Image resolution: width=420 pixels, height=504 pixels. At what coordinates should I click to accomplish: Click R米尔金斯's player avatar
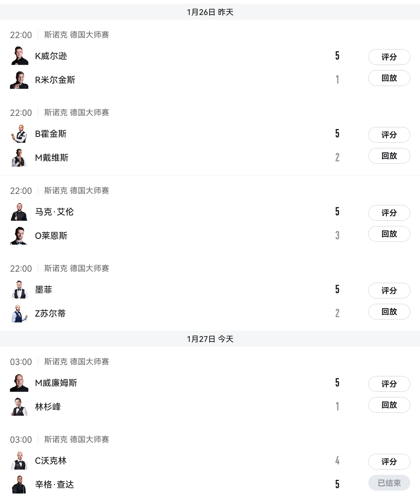click(19, 80)
